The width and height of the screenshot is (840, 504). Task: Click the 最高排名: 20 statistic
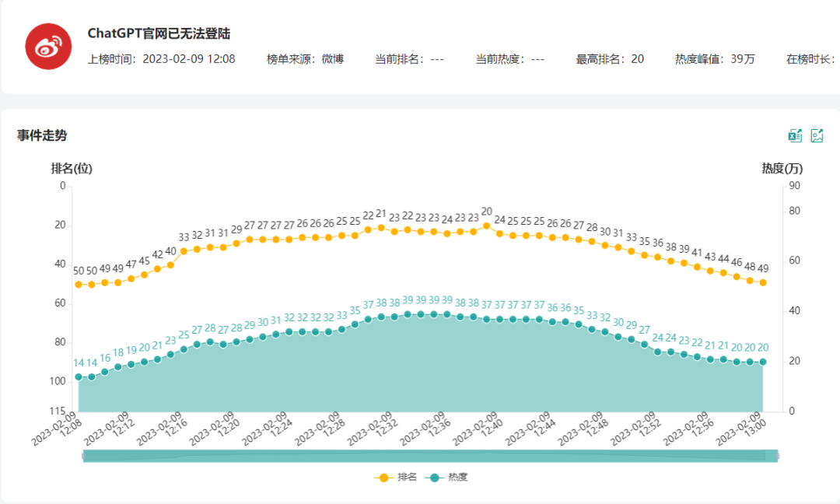pos(609,59)
